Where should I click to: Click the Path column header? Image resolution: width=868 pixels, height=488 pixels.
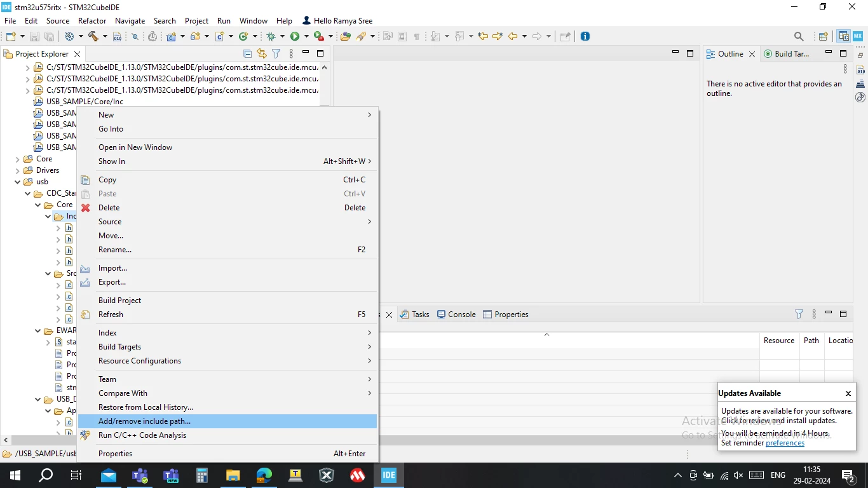[x=811, y=341]
